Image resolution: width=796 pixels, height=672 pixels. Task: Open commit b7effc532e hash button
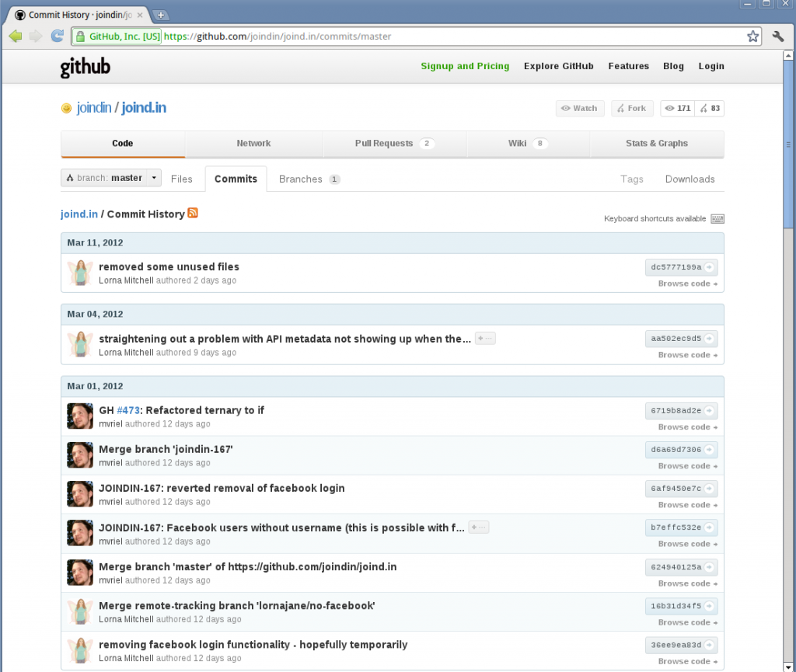(681, 528)
